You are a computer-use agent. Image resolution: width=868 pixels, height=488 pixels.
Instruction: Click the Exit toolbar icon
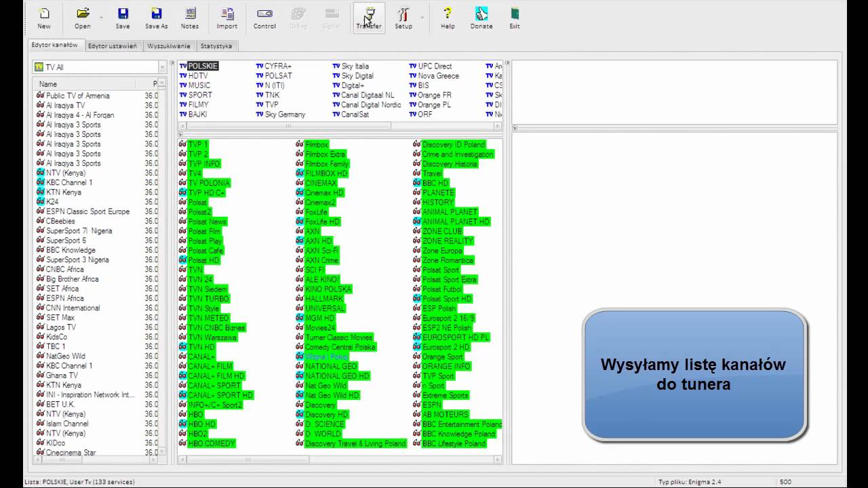(x=515, y=18)
